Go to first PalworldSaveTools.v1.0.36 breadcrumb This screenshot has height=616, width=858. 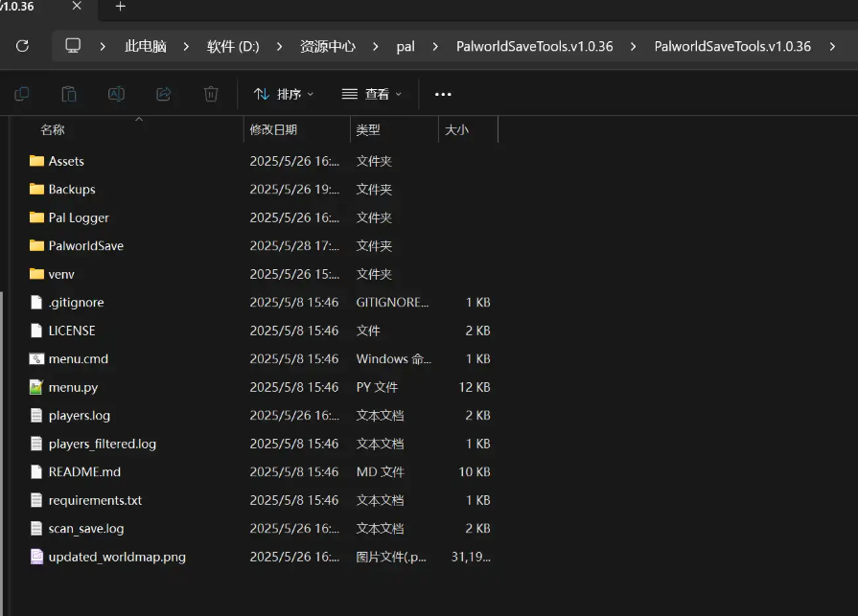pyautogui.click(x=535, y=46)
